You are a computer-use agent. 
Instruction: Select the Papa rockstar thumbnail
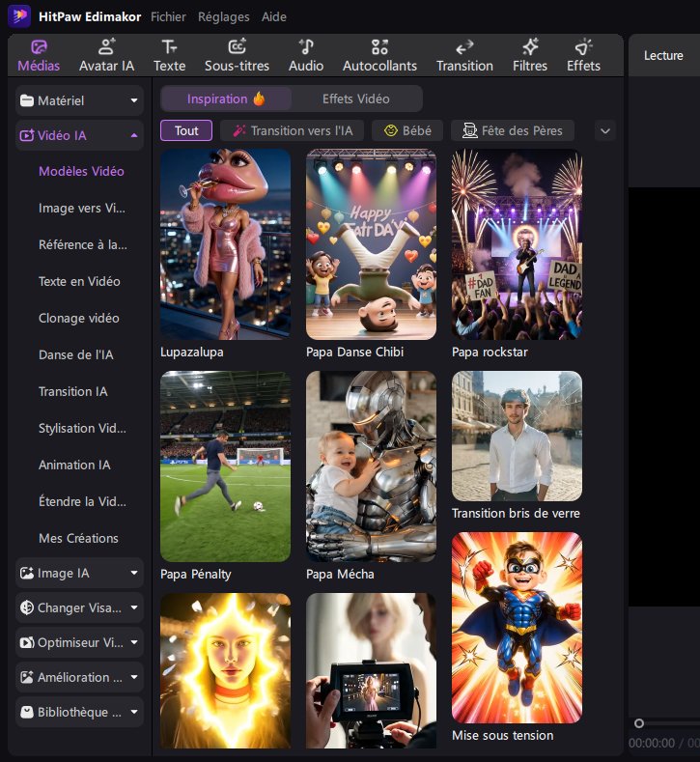[517, 244]
